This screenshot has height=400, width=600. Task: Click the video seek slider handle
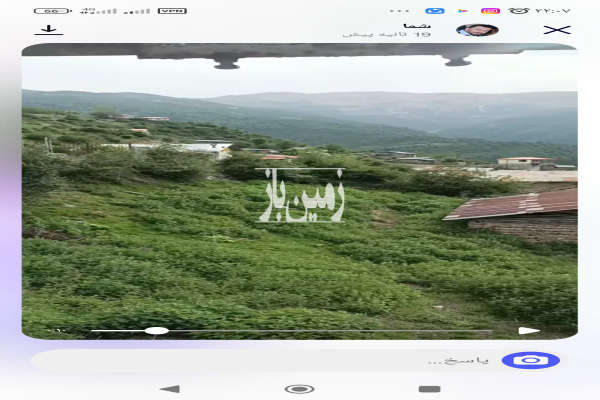156,330
